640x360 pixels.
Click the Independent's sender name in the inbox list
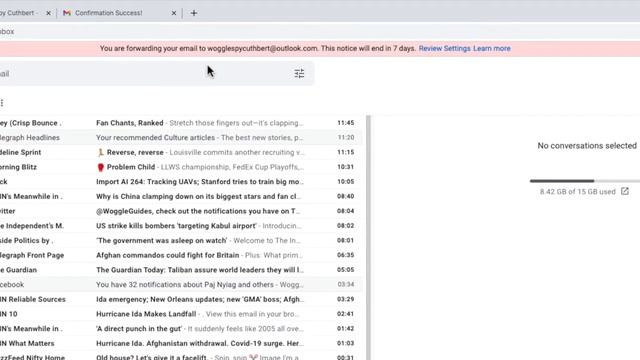[32, 226]
